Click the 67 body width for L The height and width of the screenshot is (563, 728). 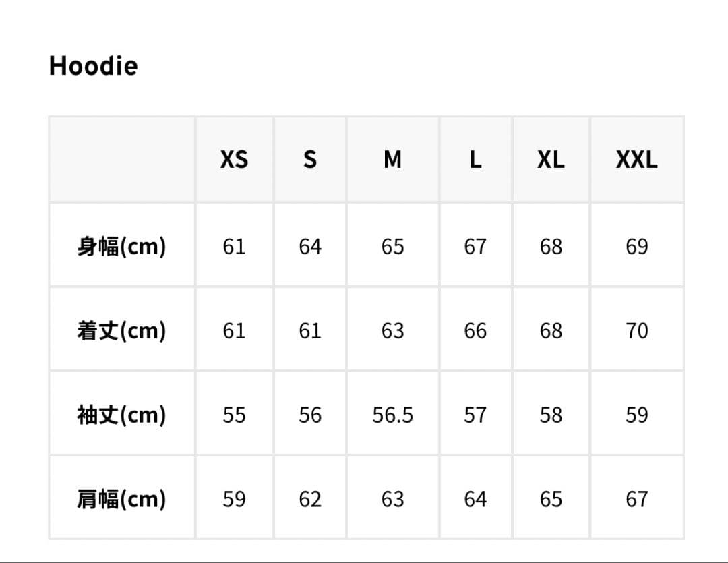pos(475,247)
